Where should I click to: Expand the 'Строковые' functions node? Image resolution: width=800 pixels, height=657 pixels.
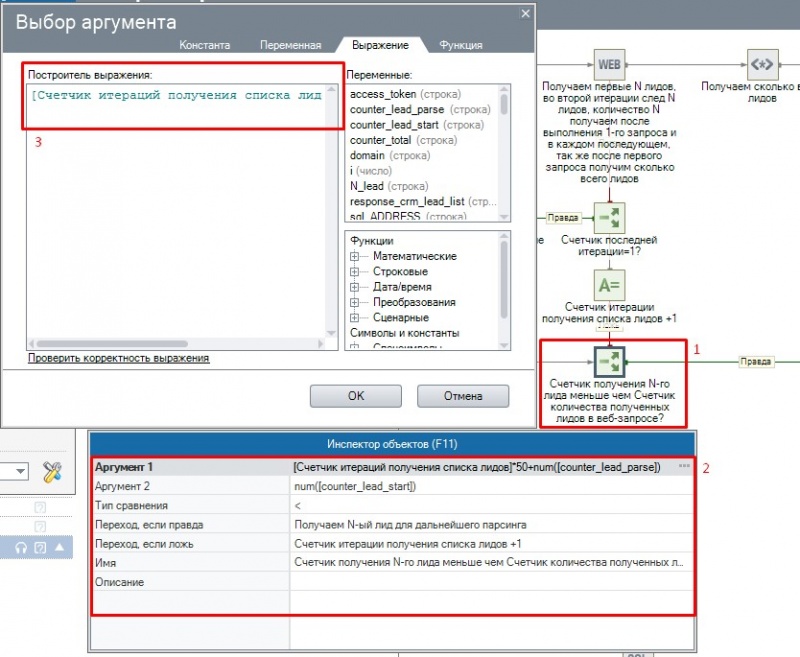(x=355, y=272)
